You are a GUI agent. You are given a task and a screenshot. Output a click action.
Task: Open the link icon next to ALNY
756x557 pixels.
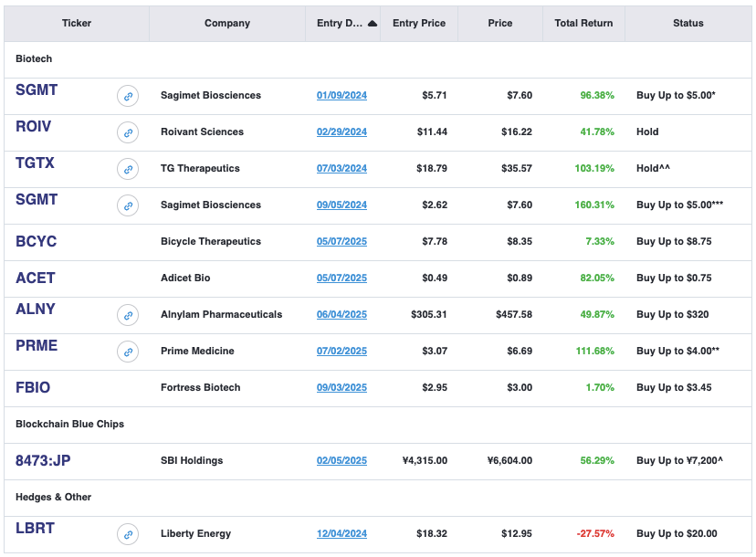coord(128,315)
